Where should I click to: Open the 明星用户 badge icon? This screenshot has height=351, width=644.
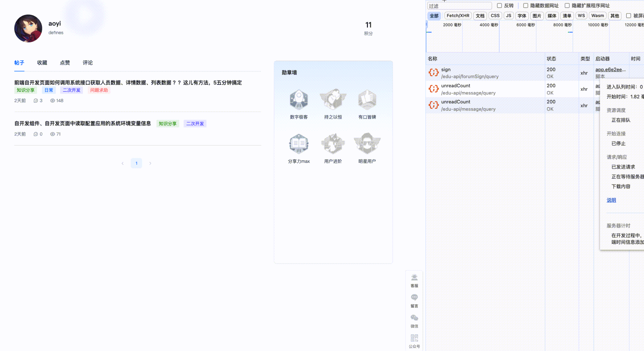tap(367, 144)
